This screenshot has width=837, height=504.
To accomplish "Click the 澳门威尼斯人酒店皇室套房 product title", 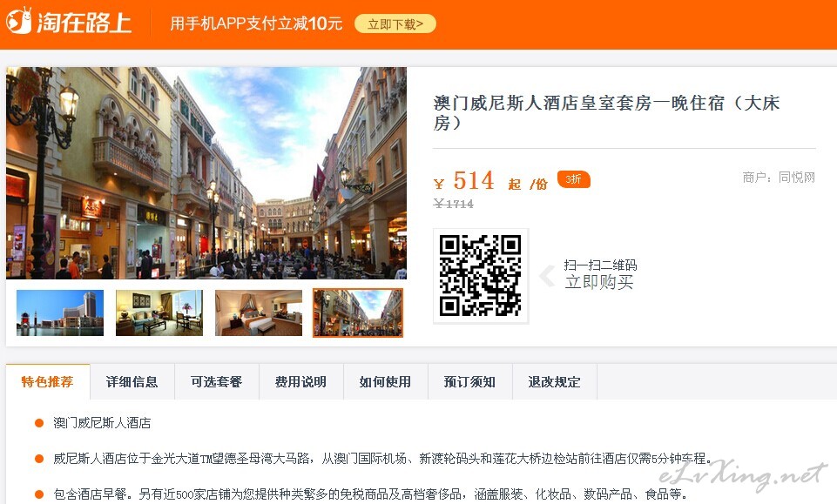I will (606, 112).
